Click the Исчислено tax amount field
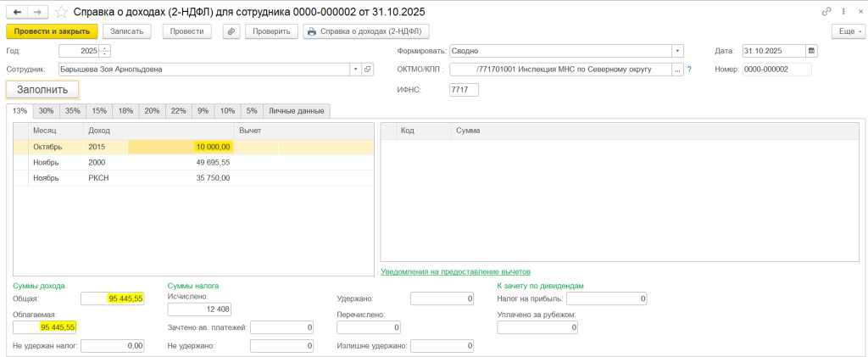 [x=199, y=309]
